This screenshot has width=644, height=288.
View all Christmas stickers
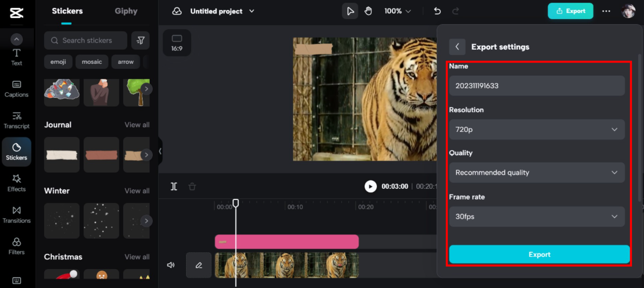[137, 257]
